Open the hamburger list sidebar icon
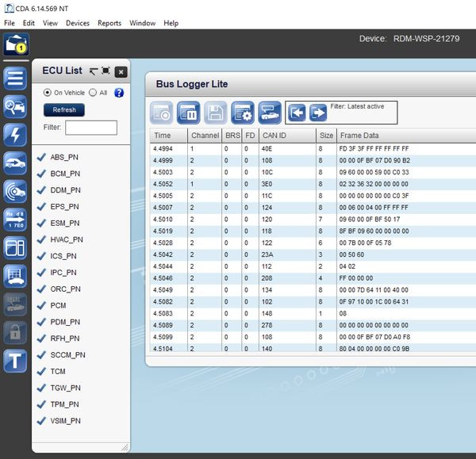 15,79
